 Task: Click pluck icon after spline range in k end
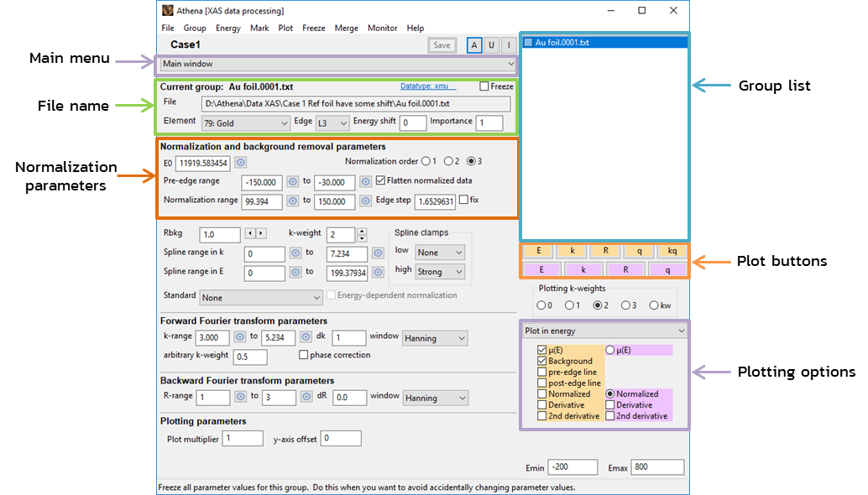click(378, 253)
